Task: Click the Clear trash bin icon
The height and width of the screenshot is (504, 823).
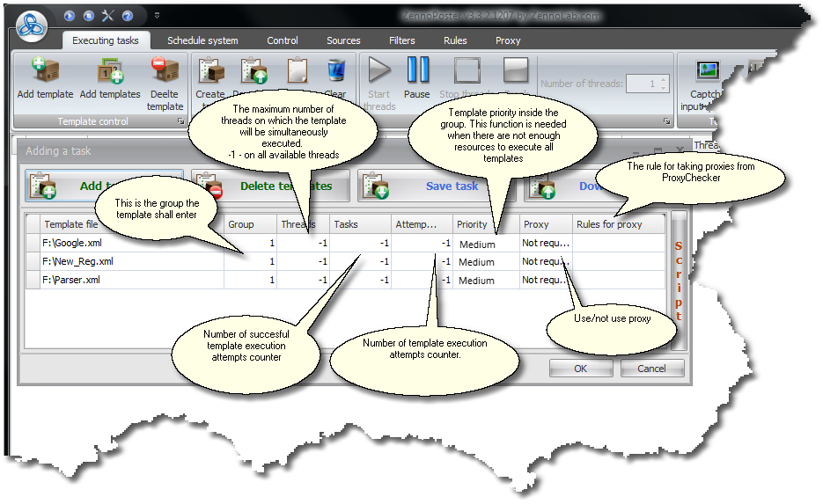Action: pyautogui.click(x=335, y=71)
